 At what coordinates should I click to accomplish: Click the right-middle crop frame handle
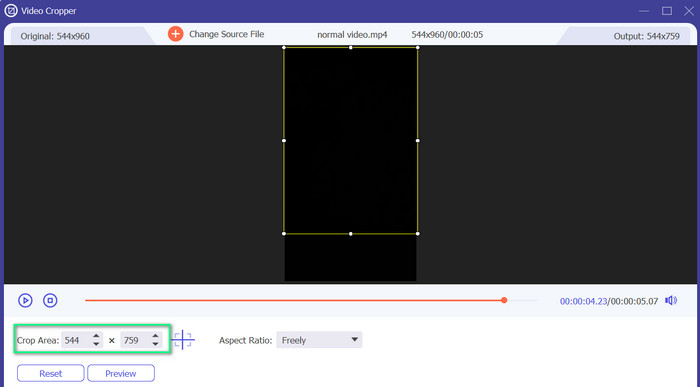pyautogui.click(x=418, y=141)
